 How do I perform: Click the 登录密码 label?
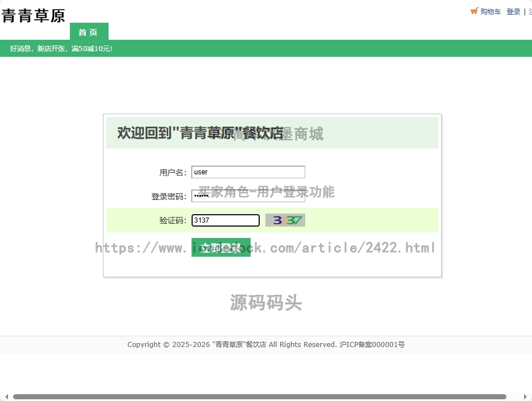click(169, 197)
